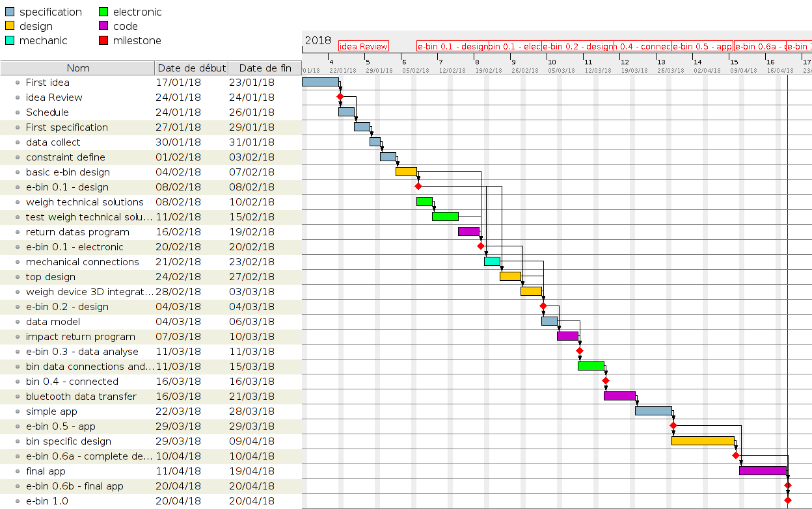Click the 19/04/18 end date of final app

[x=251, y=471]
